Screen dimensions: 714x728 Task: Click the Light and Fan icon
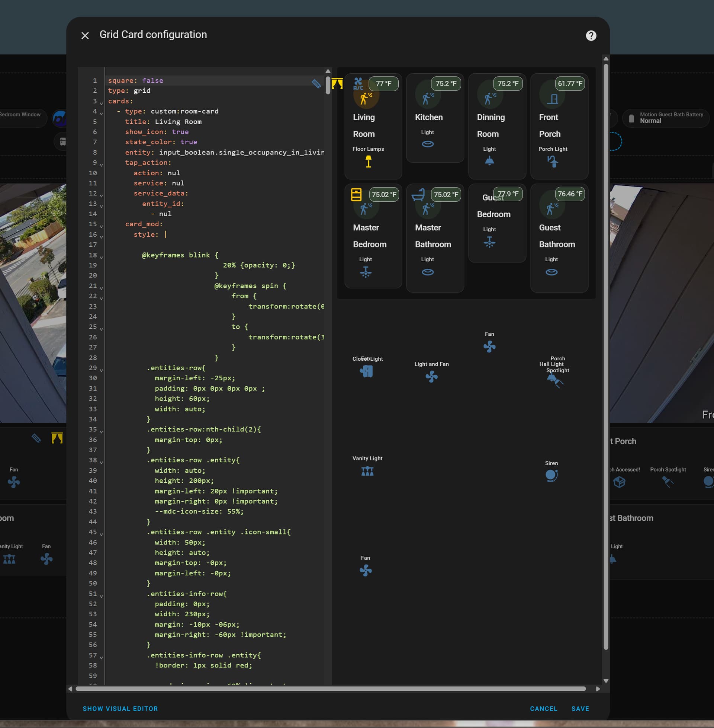point(432,376)
